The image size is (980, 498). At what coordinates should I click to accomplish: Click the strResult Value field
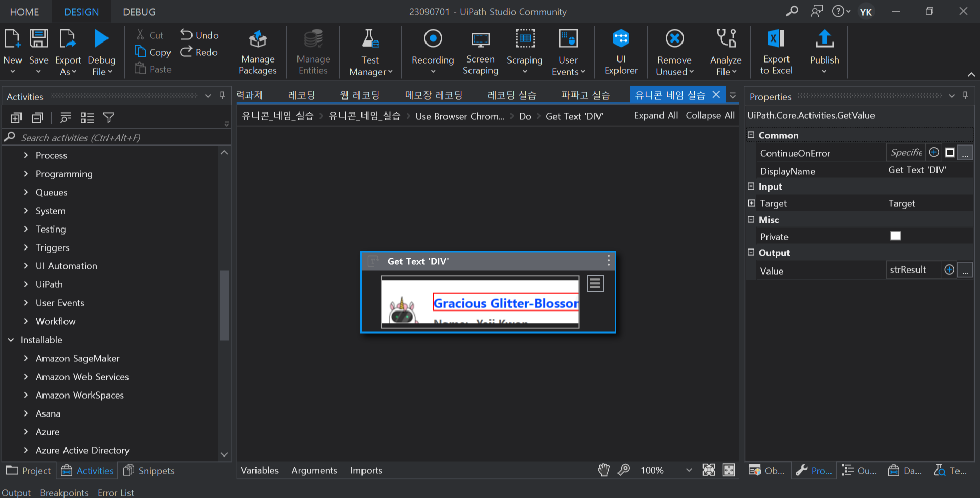pos(913,269)
